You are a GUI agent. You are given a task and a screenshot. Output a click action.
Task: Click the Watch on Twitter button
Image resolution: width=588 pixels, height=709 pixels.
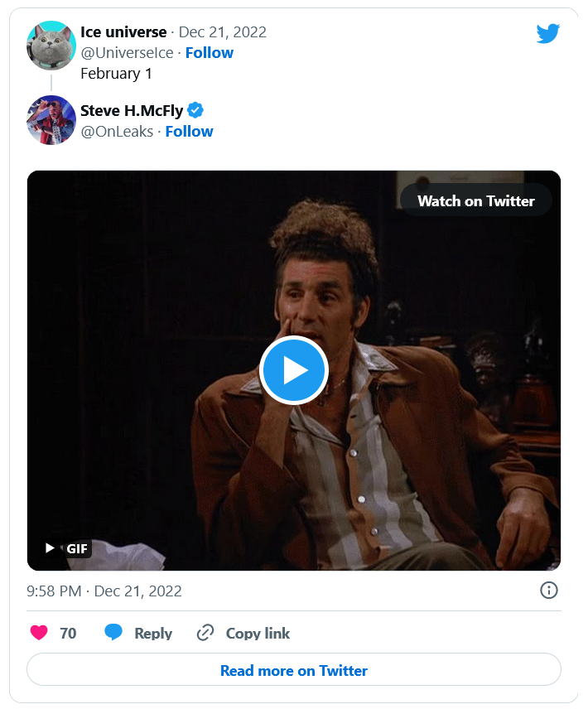coord(475,200)
